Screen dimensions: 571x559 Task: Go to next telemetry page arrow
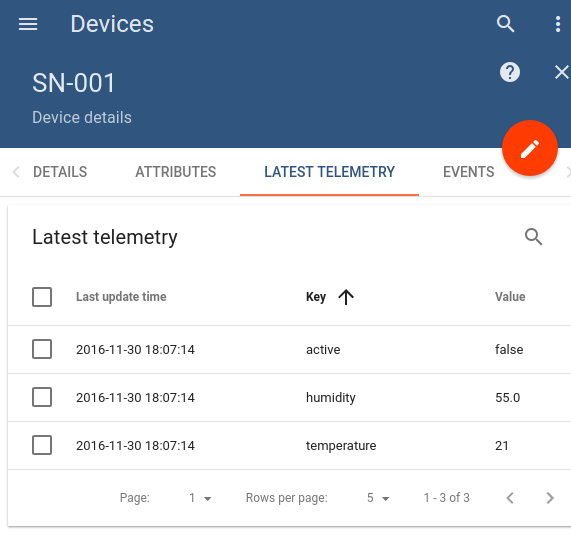pyautogui.click(x=550, y=498)
